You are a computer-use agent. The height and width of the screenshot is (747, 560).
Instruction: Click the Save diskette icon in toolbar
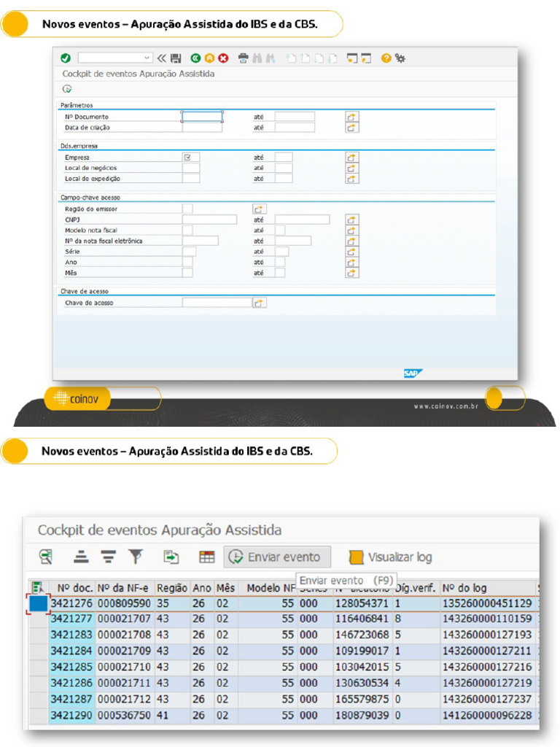(176, 58)
